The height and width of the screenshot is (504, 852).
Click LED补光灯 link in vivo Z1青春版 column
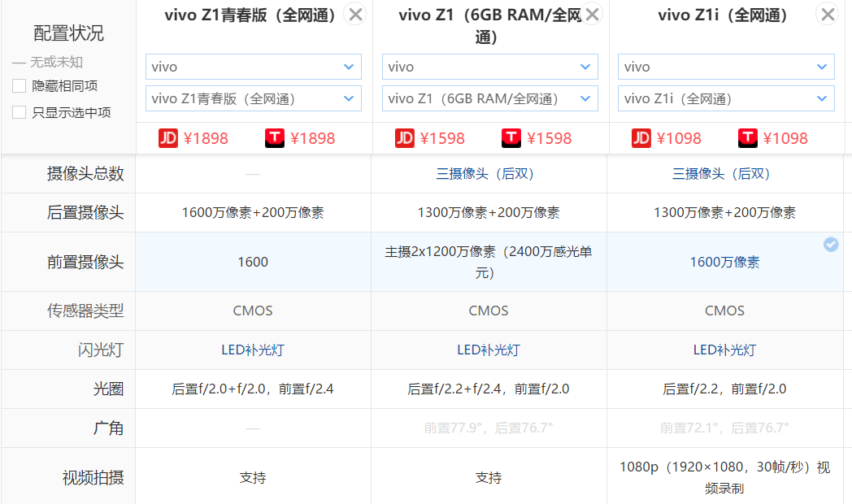253,350
